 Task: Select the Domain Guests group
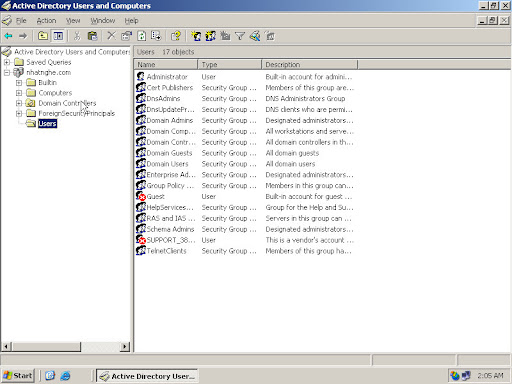click(x=169, y=153)
